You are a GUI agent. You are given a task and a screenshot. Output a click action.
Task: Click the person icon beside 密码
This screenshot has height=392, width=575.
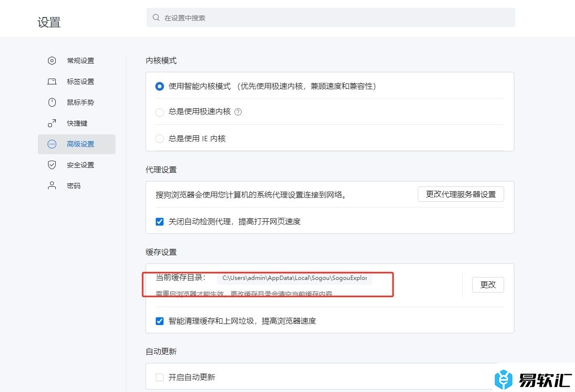(52, 185)
